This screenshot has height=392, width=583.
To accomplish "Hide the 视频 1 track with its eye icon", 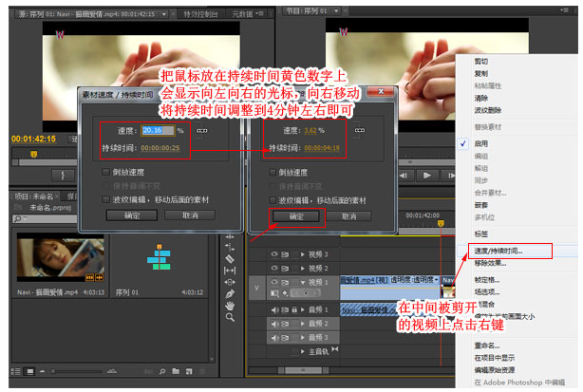I will [x=274, y=282].
